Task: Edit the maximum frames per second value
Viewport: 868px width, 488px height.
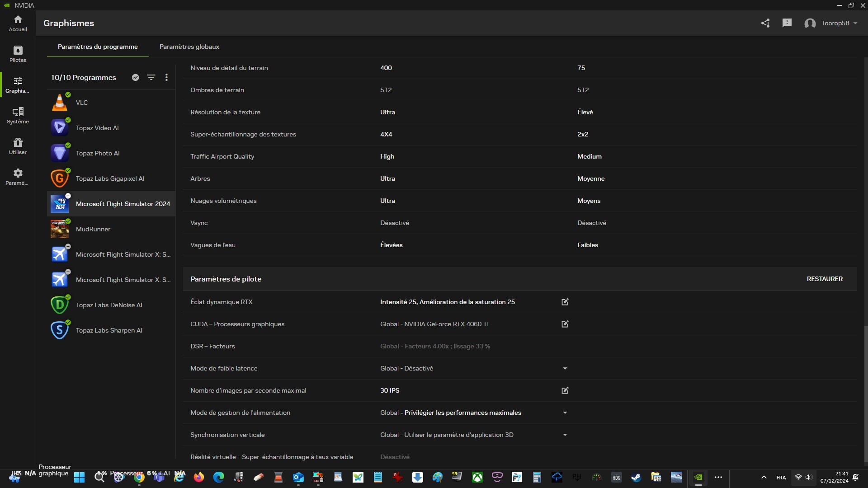Action: click(x=565, y=390)
